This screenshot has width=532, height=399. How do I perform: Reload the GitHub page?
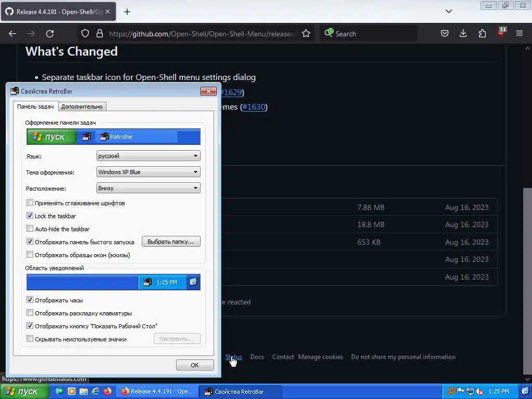point(50,34)
